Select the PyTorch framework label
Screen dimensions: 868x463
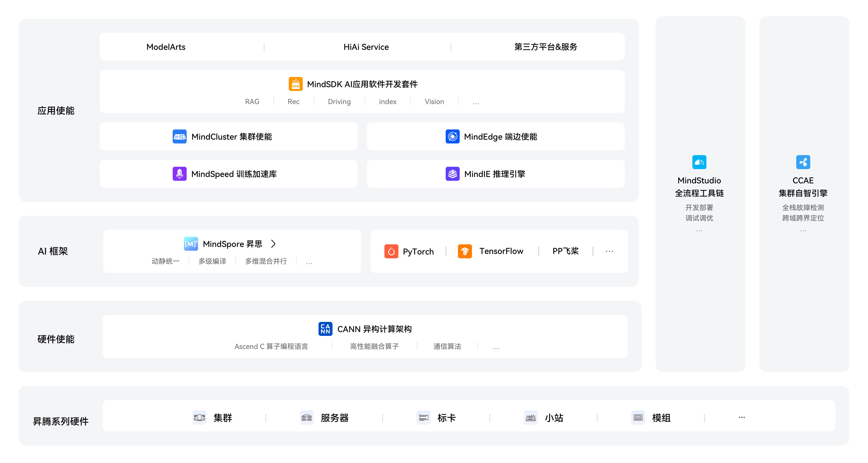point(418,252)
